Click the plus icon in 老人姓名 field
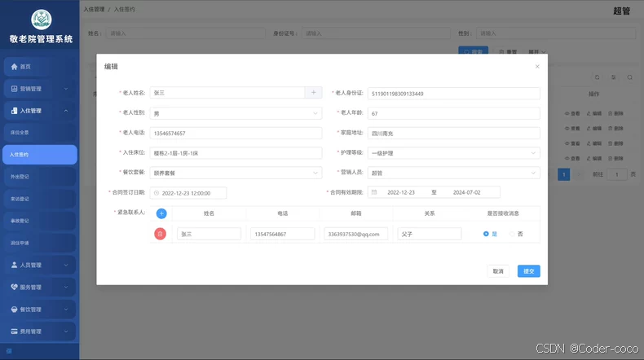 point(313,93)
